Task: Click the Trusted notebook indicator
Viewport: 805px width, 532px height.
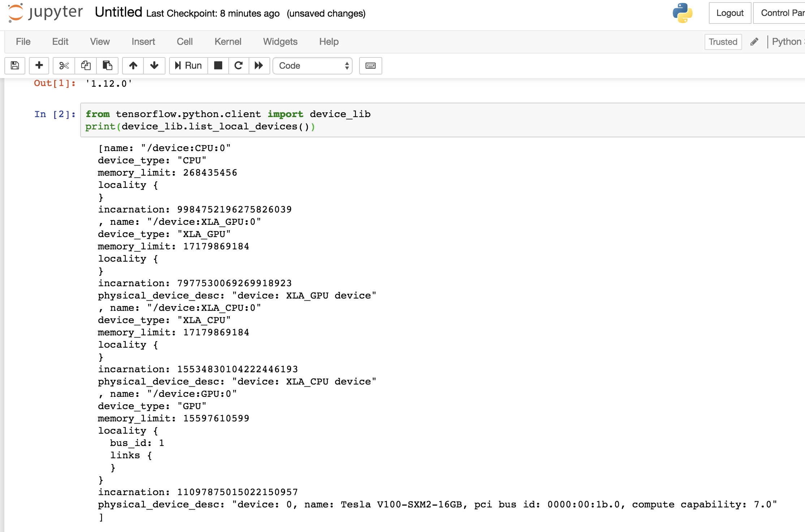Action: (723, 42)
